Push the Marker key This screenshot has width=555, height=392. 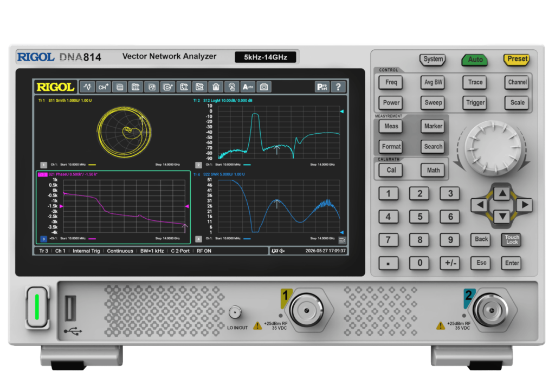click(x=433, y=126)
